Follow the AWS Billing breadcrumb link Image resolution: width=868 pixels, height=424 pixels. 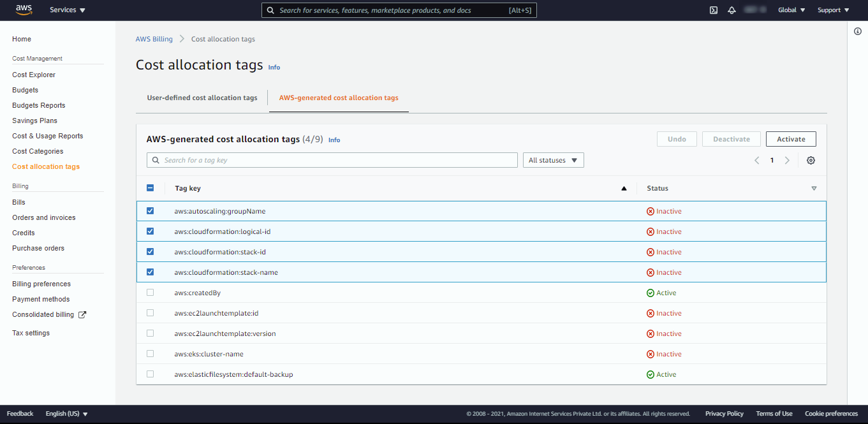coord(154,39)
